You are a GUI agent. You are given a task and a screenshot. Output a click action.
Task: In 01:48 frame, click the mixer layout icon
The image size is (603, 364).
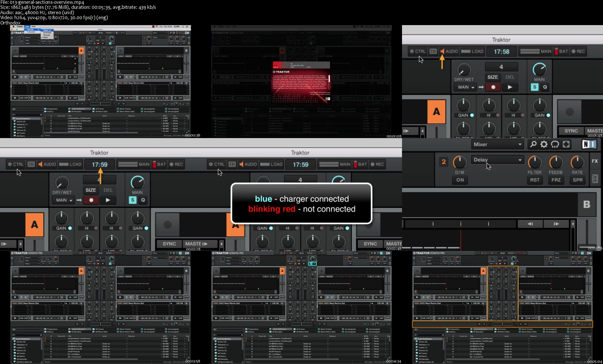click(433, 51)
